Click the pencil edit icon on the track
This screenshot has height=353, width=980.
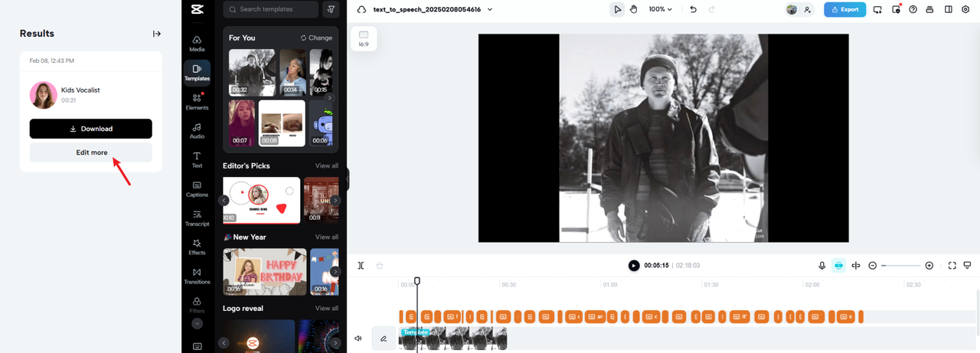[384, 338]
